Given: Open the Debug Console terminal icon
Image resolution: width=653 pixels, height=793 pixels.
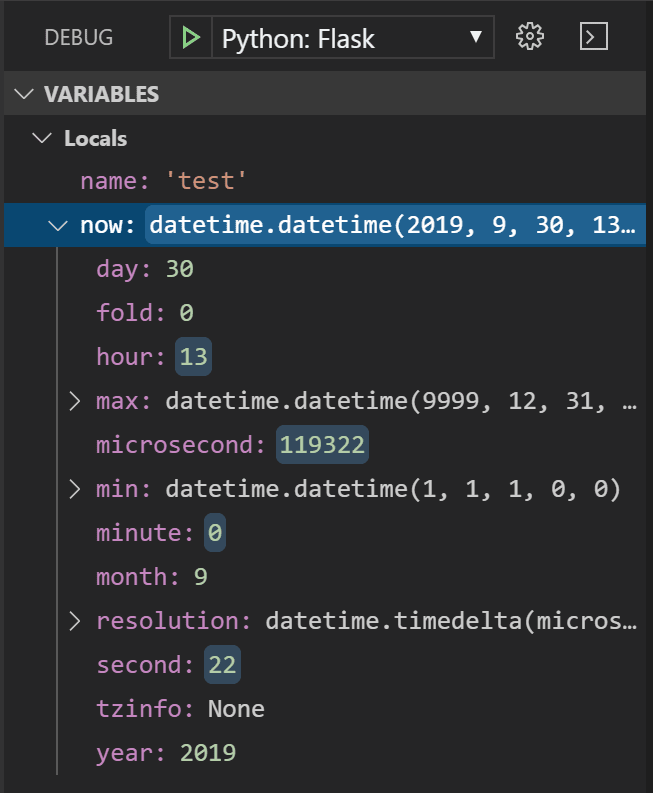Looking at the screenshot, I should point(594,38).
